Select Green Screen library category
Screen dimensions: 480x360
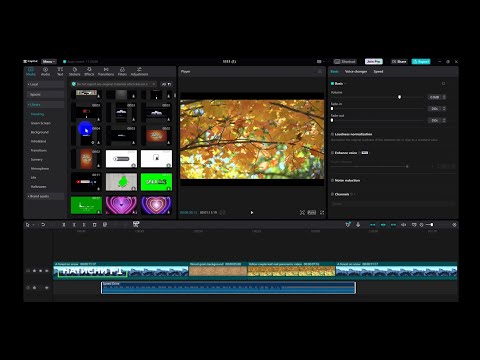coord(41,123)
